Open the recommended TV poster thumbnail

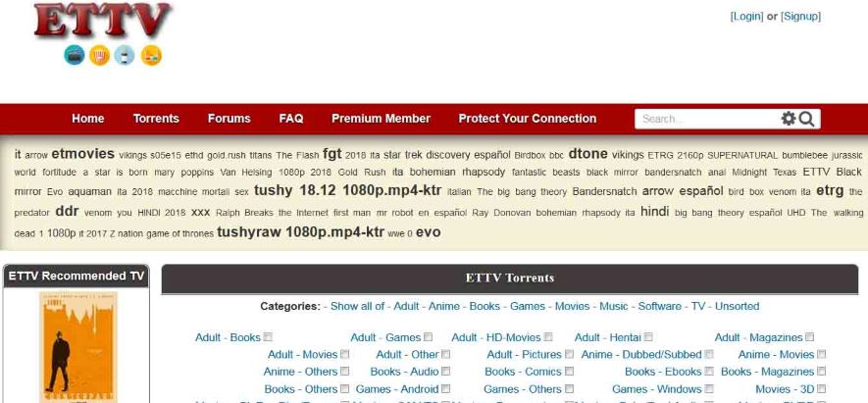[78, 347]
